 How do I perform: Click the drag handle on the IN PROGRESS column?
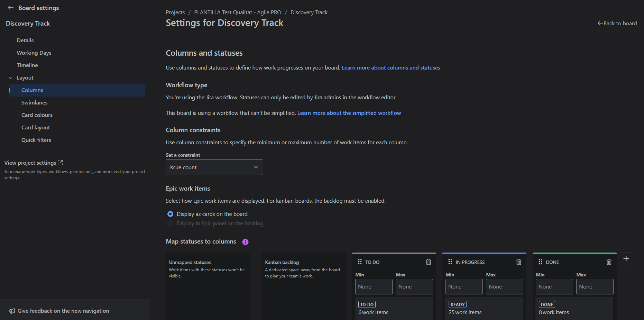(450, 262)
